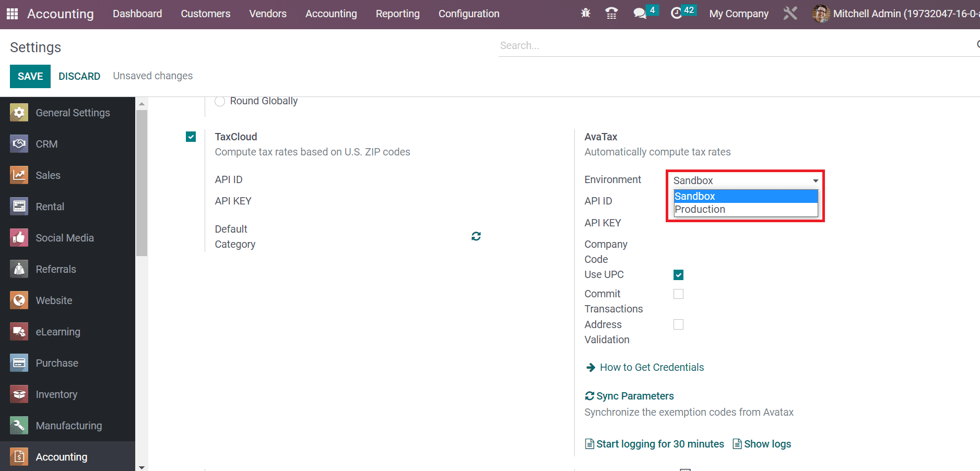The height and width of the screenshot is (471, 980).
Task: Uncheck the Use UPC checkbox
Action: pos(678,275)
